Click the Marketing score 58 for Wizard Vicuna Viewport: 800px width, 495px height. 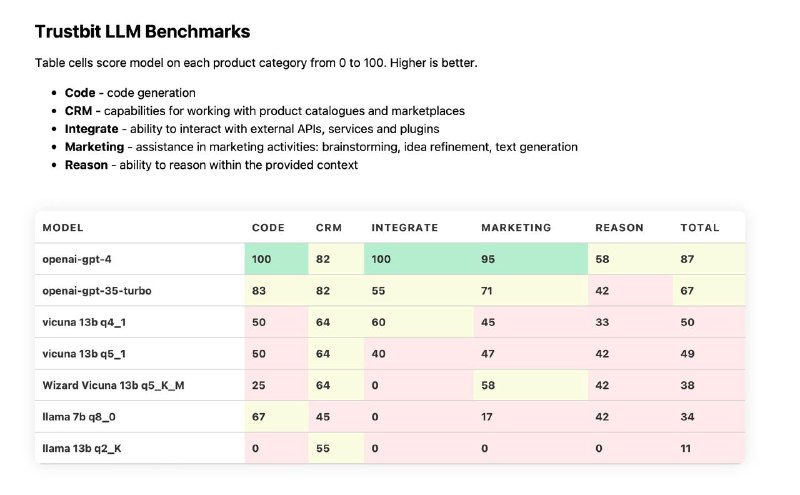(488, 385)
